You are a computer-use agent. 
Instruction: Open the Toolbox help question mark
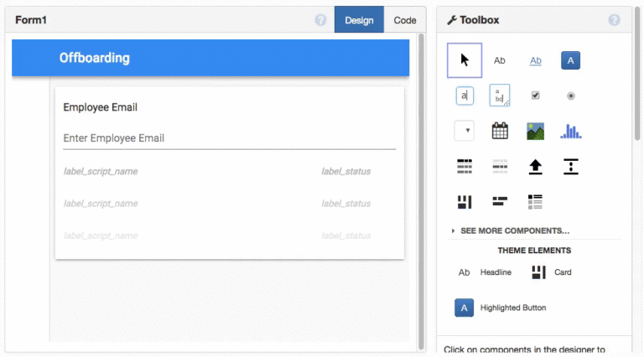pyautogui.click(x=614, y=20)
